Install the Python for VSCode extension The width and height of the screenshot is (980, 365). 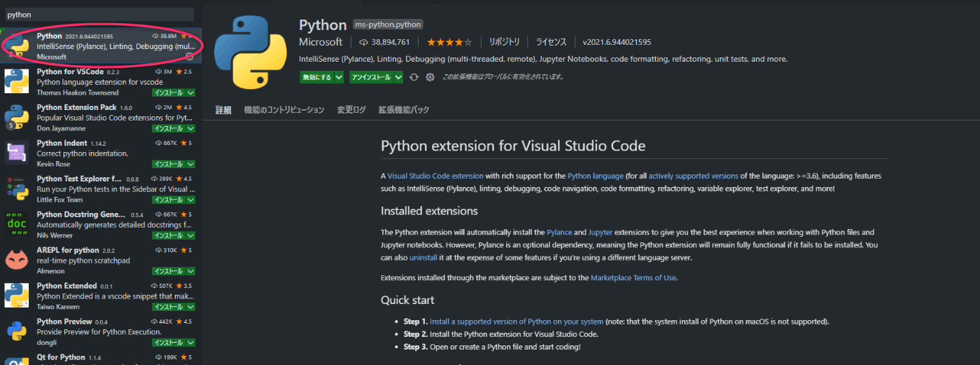169,92
